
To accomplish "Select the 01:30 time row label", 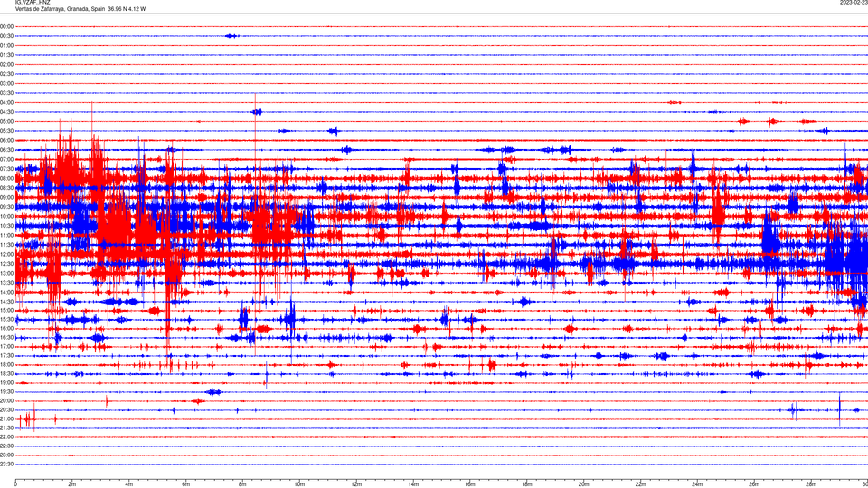I will 6,55.
